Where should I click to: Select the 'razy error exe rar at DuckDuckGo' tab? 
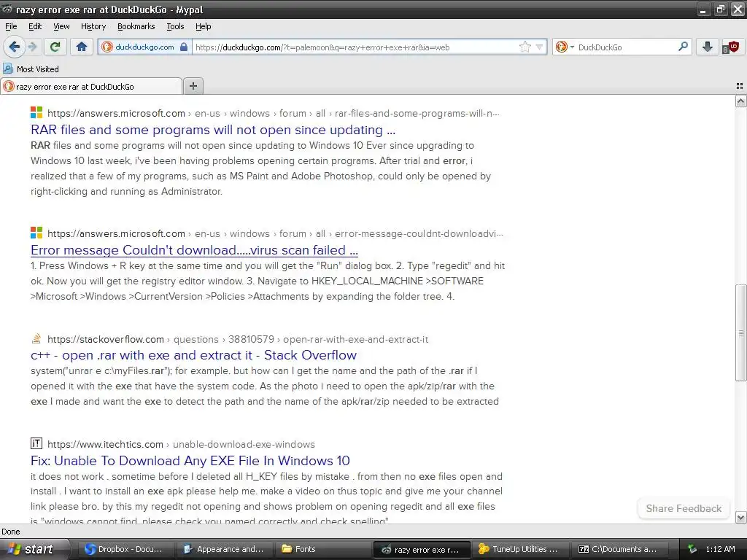tap(91, 86)
